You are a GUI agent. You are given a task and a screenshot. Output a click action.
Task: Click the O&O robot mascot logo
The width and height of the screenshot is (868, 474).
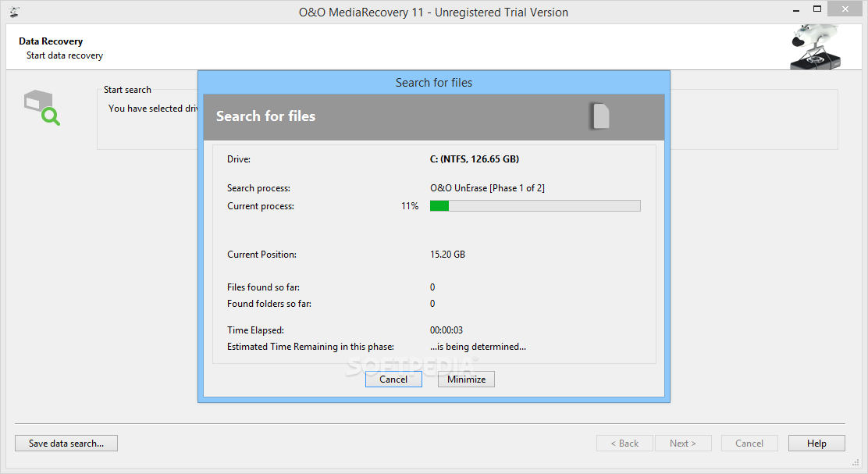[816, 47]
